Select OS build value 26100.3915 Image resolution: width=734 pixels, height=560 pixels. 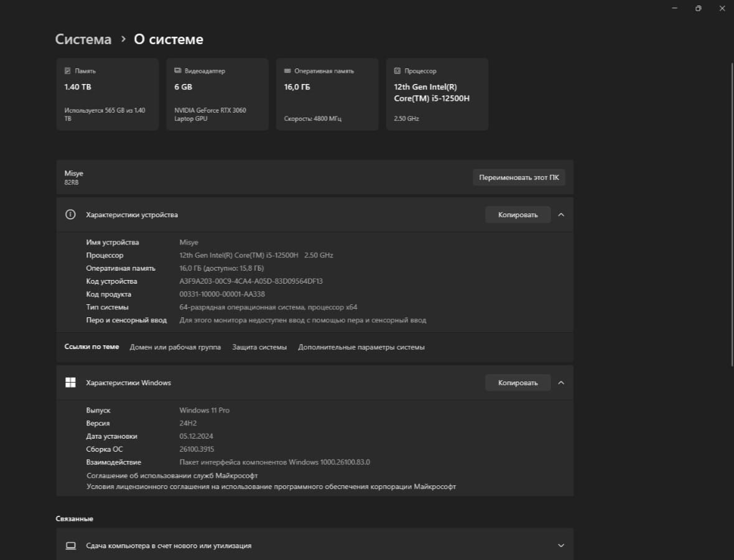click(197, 449)
